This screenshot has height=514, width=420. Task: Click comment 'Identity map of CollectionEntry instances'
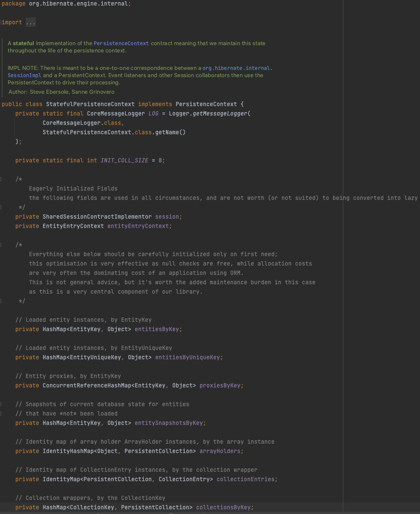(136, 470)
